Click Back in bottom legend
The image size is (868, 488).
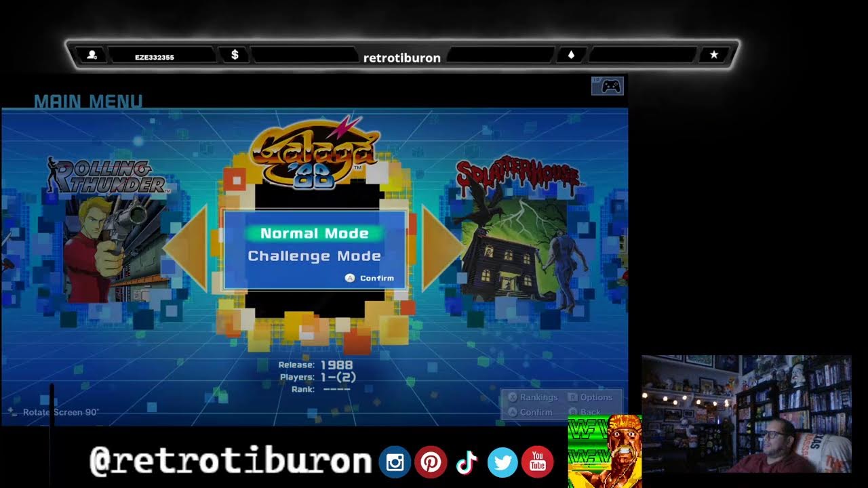coord(585,412)
